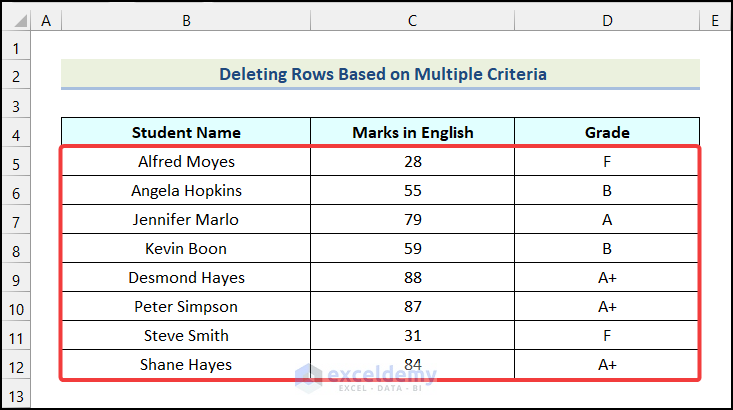Click the Grade header cell
The image size is (733, 410).
pyautogui.click(x=607, y=132)
